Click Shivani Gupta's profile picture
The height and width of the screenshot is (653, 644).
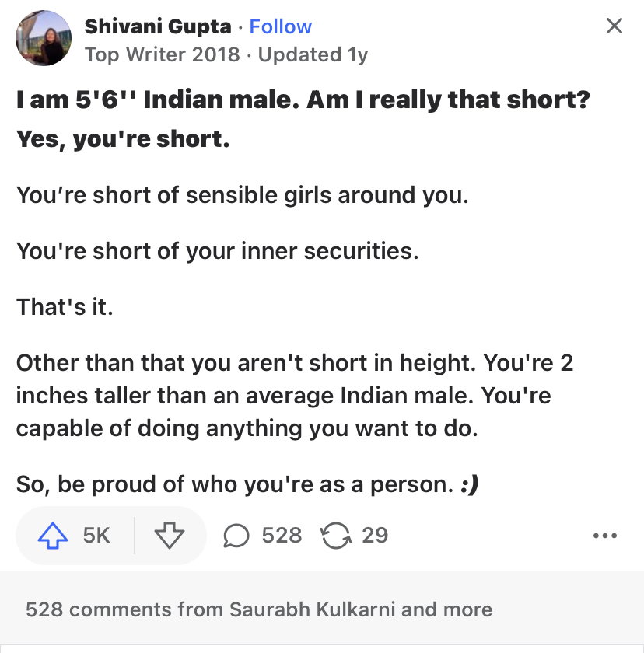(x=44, y=38)
